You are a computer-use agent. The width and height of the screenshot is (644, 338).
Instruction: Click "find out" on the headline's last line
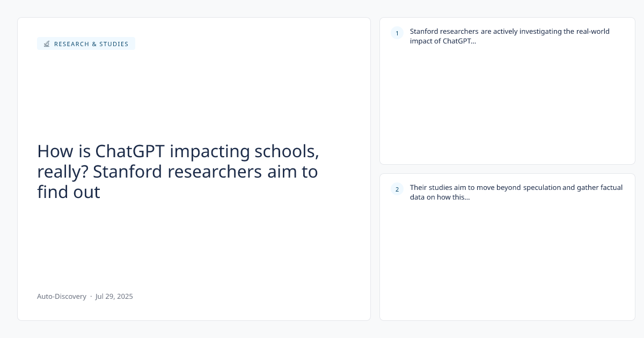[x=69, y=192]
